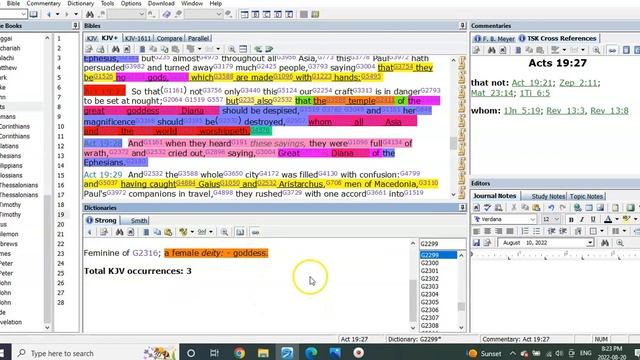Click the back arrow in Dictionaries toolbar
This screenshot has height=360, width=640.
tap(90, 232)
